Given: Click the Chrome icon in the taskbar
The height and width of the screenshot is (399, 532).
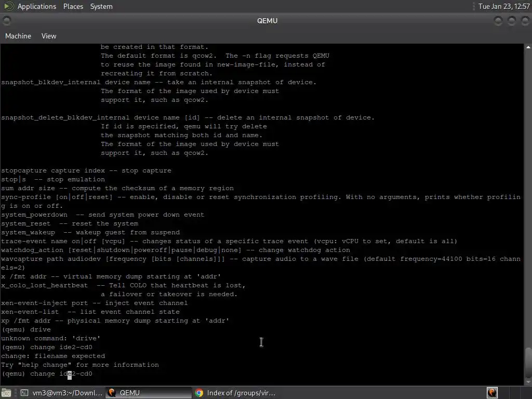Looking at the screenshot, I should click(199, 393).
